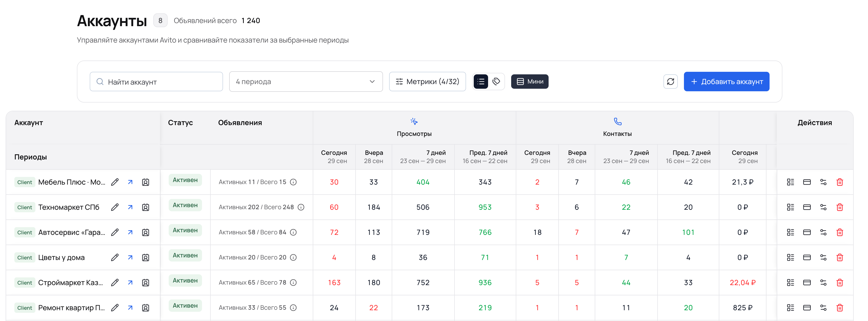The image size is (868, 321).
Task: Show info for Техномаркет listings count
Action: coord(301,207)
